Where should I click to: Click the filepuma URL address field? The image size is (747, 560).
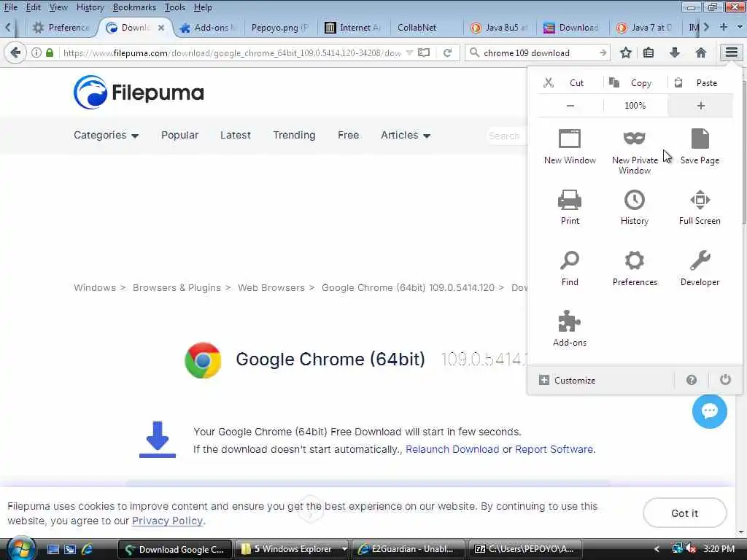click(232, 52)
